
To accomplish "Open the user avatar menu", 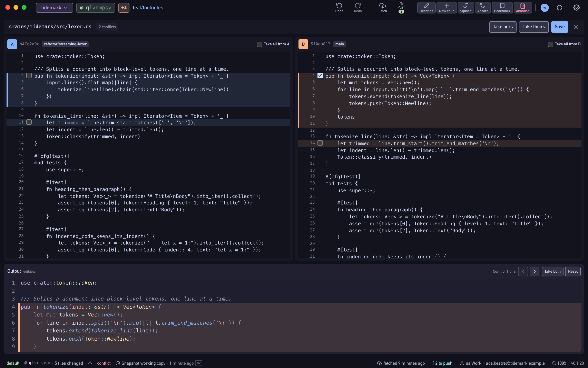I will pos(545,8).
